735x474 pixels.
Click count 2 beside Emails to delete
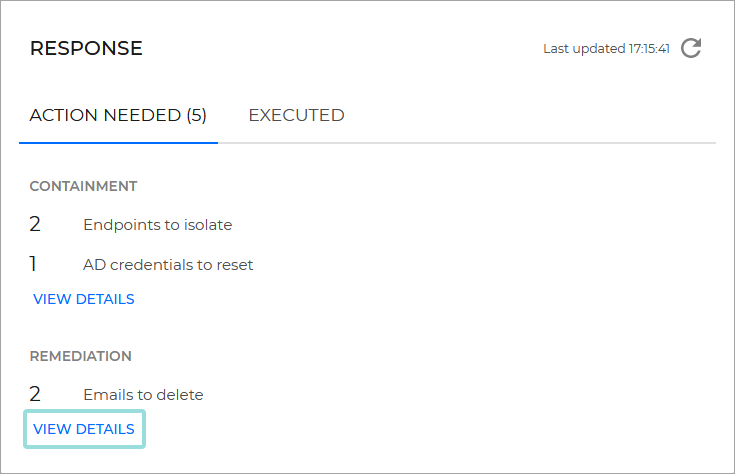tap(35, 394)
